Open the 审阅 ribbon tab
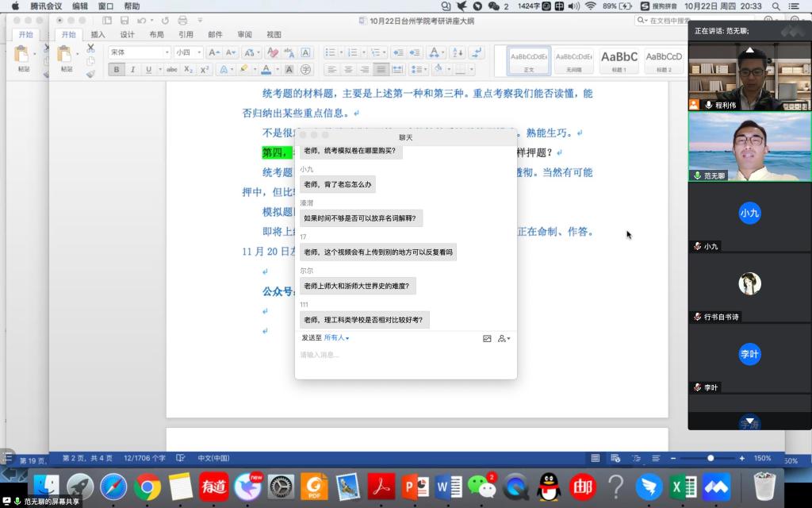This screenshot has height=508, width=812. pyautogui.click(x=244, y=35)
